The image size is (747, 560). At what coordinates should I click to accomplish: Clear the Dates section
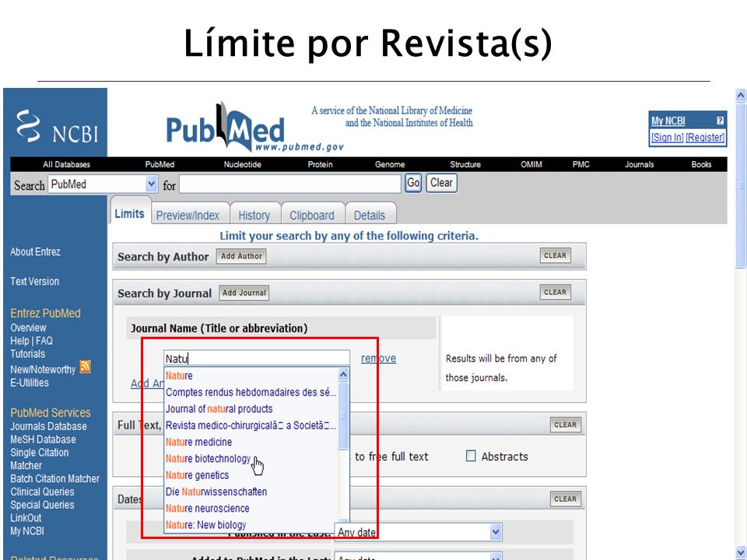(566, 499)
